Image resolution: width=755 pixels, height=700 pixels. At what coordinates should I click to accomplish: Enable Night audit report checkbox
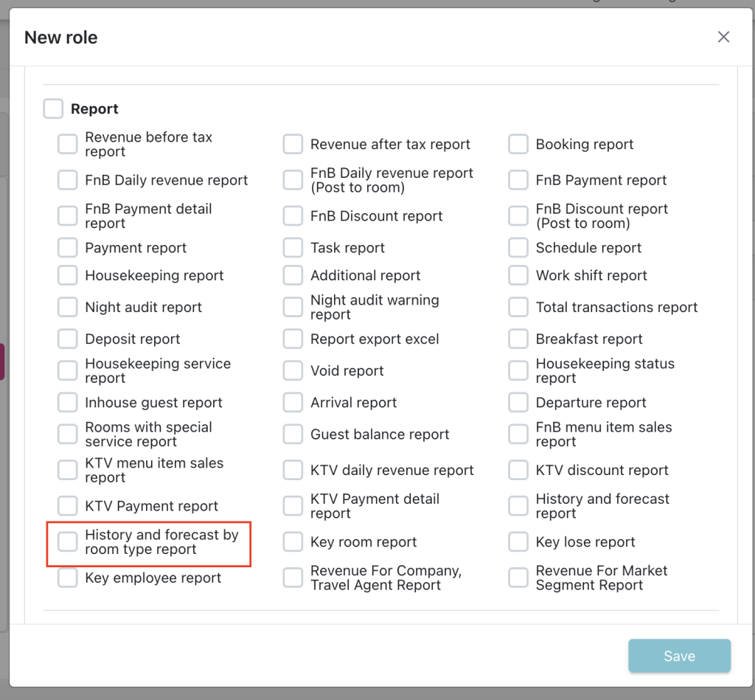click(x=68, y=308)
